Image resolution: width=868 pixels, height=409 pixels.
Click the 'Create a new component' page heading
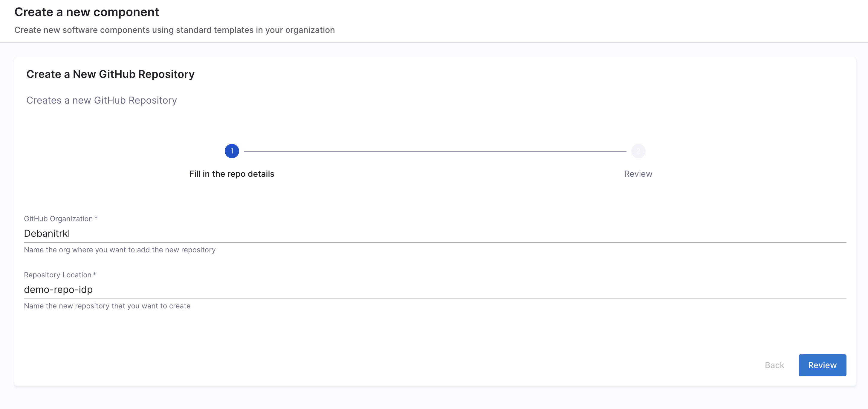click(87, 12)
